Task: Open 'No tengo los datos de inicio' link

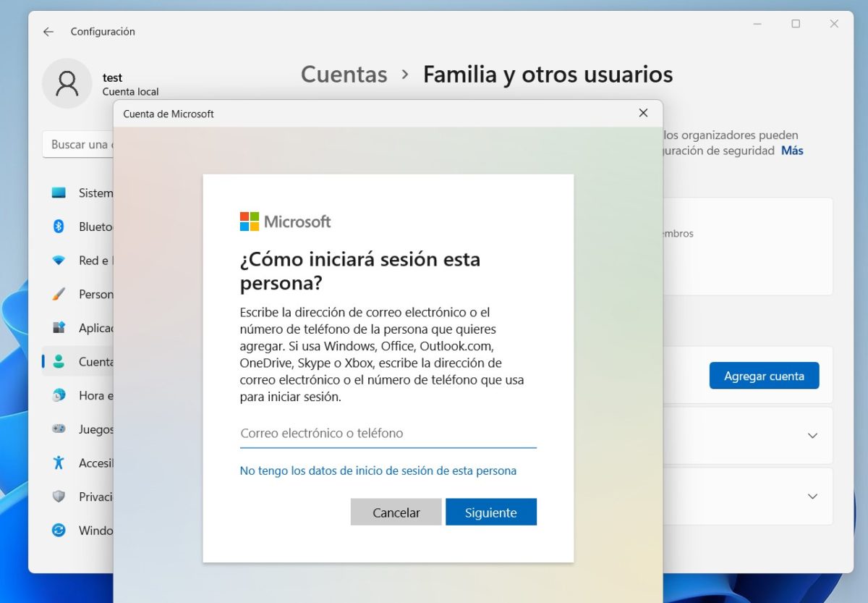Action: [x=378, y=471]
